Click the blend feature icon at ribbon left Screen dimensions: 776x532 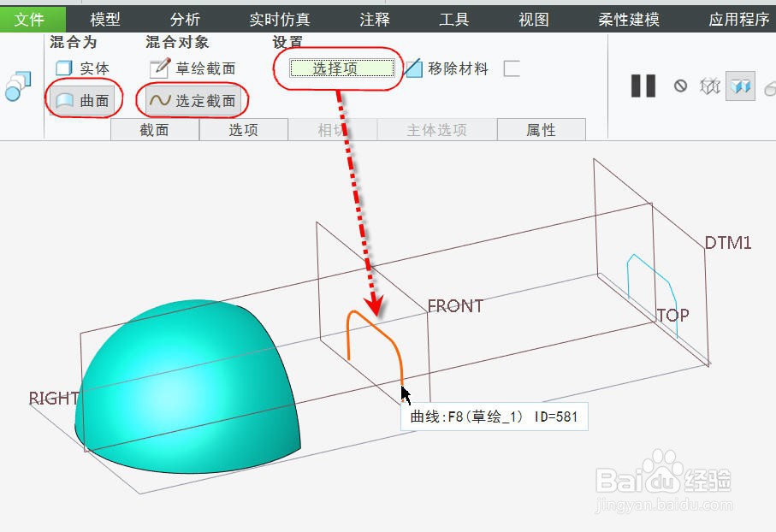coord(18,86)
